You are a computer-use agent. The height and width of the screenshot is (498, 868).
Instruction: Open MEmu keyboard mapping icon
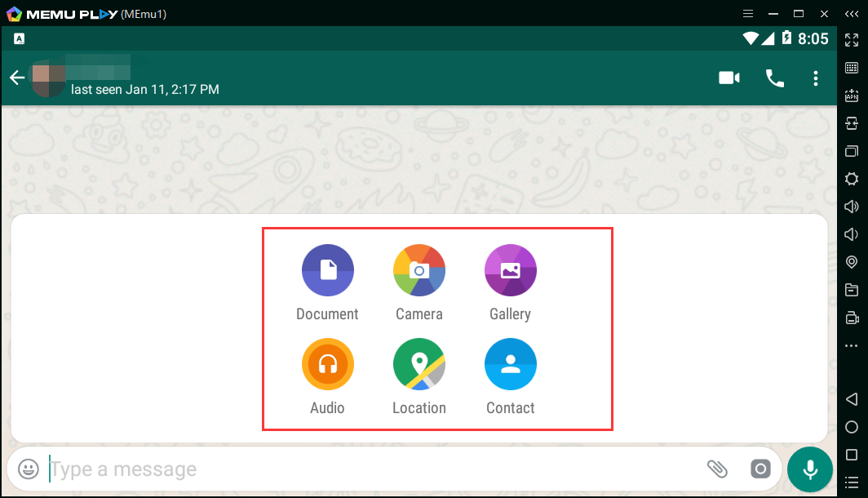[852, 68]
